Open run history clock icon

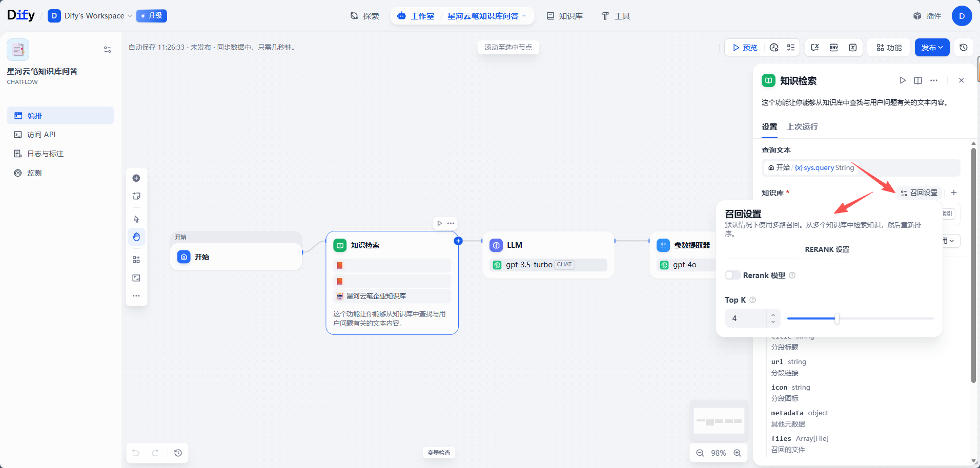[774, 48]
